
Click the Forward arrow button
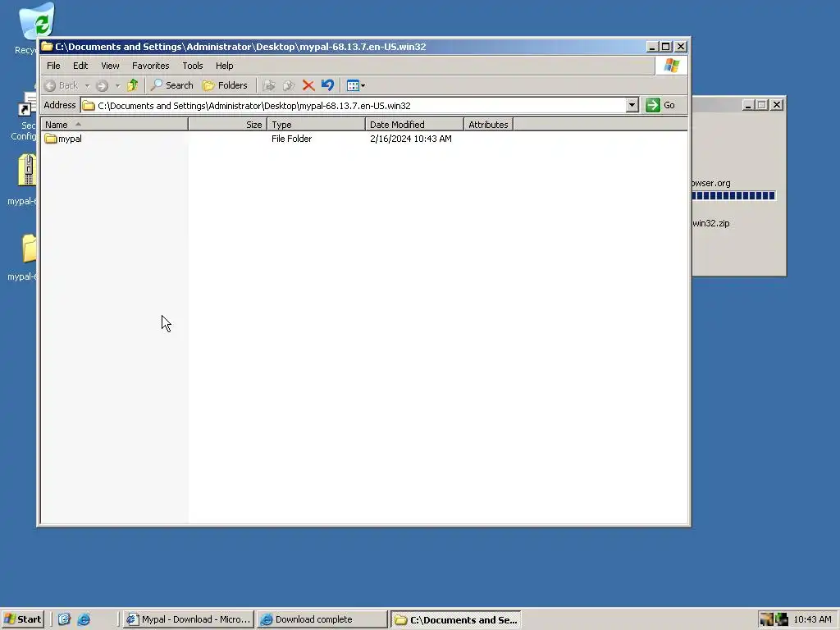point(102,85)
